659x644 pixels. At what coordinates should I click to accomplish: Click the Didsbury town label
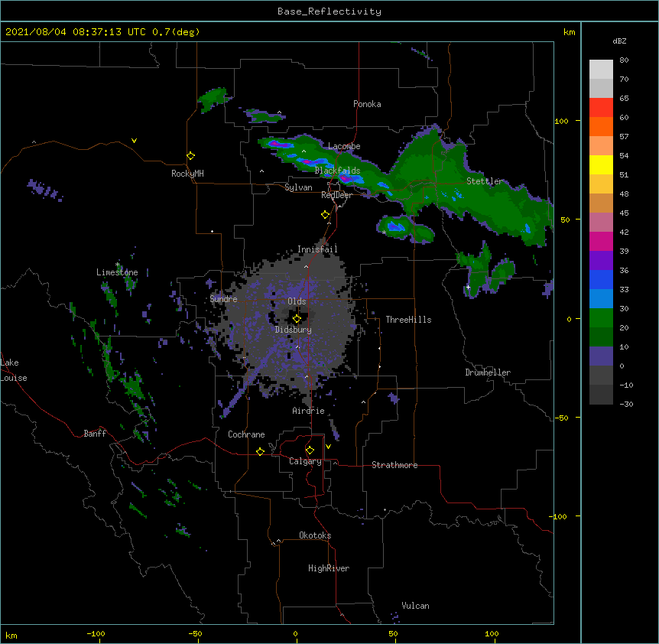pyautogui.click(x=294, y=330)
